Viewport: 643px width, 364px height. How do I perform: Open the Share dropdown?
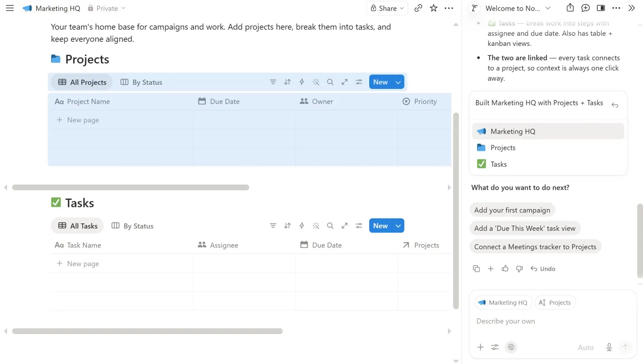tap(387, 8)
